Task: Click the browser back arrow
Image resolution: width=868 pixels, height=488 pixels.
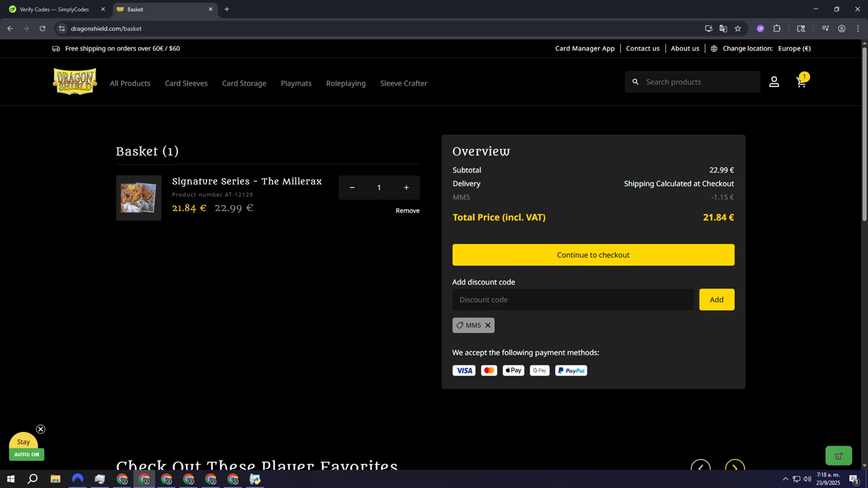Action: pos(10,28)
